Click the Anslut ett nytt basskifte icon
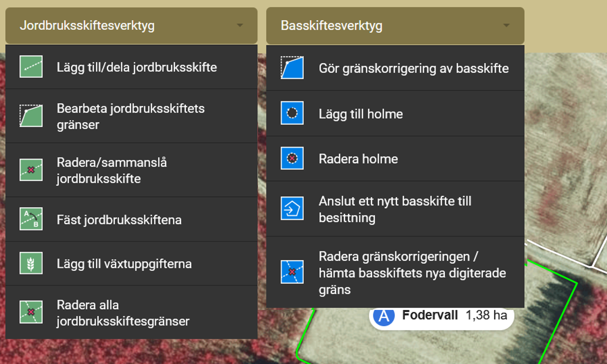607x364 pixels. pos(292,209)
